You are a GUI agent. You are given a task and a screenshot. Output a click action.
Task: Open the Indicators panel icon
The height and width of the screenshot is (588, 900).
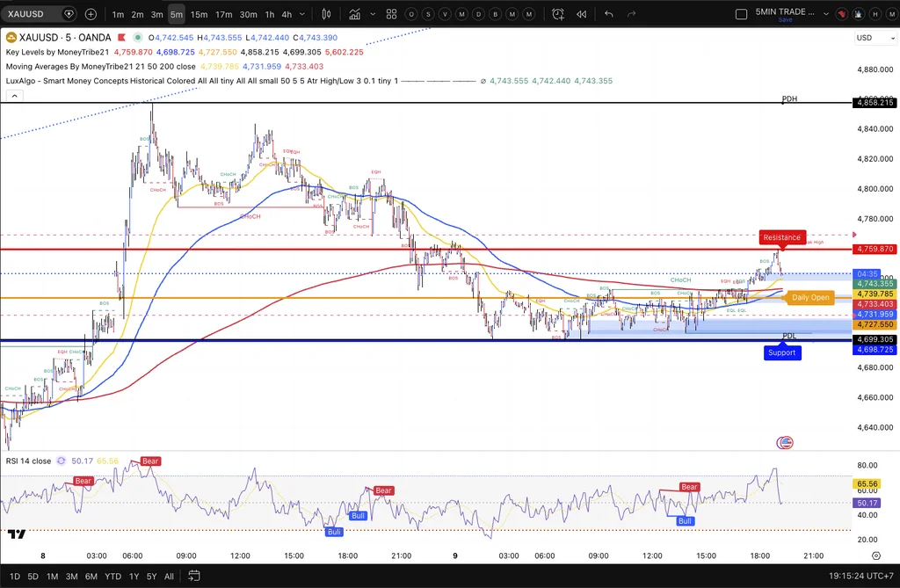(x=355, y=14)
